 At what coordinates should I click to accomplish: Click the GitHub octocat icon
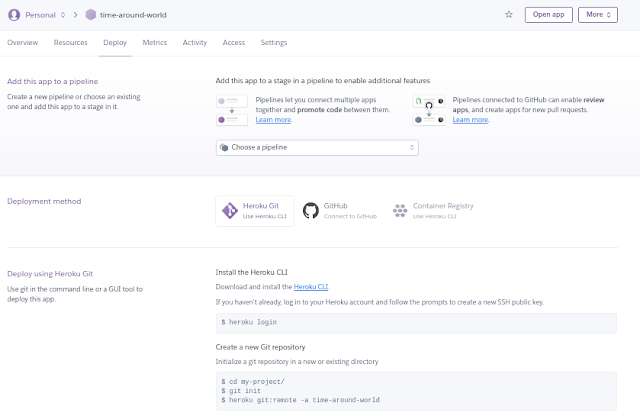tap(311, 211)
